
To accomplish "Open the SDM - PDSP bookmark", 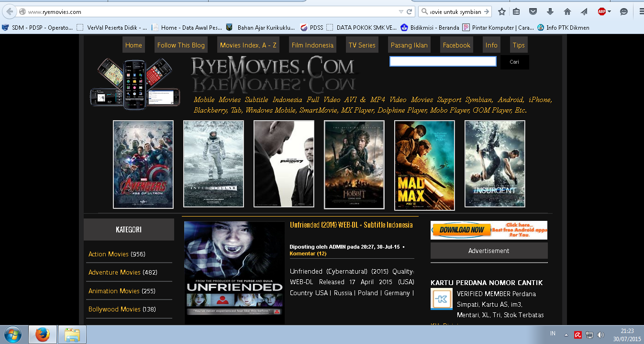I will tap(37, 28).
